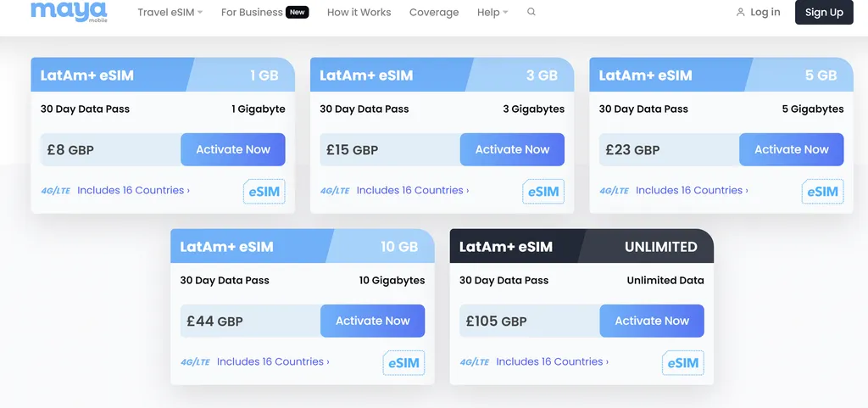Image resolution: width=868 pixels, height=408 pixels.
Task: Click the eSIM badge on the 5 GB card
Action: pyautogui.click(x=822, y=192)
